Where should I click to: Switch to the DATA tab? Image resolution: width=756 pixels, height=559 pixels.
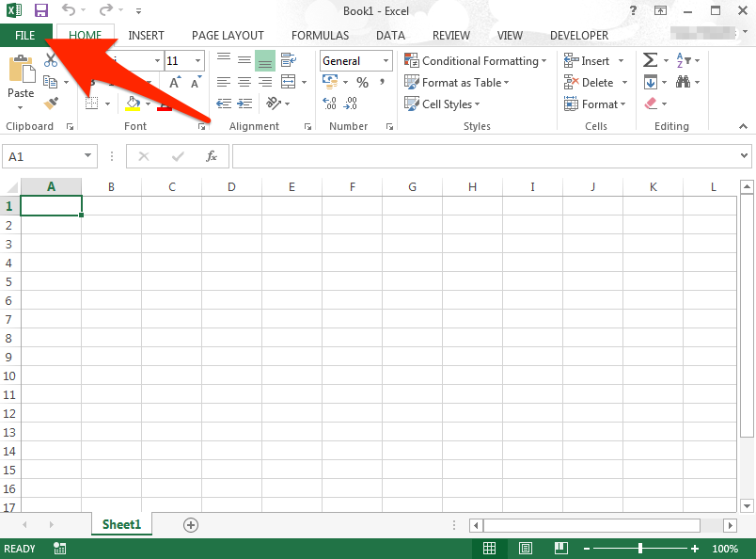[x=390, y=35]
